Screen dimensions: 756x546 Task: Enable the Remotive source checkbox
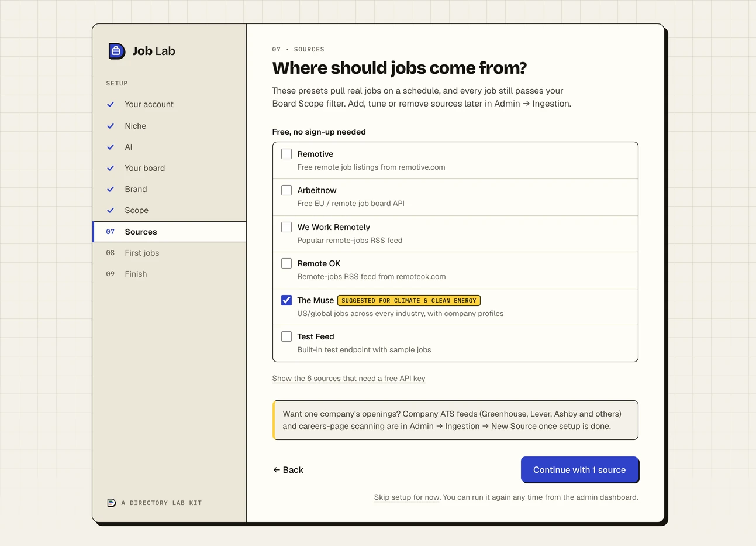286,154
